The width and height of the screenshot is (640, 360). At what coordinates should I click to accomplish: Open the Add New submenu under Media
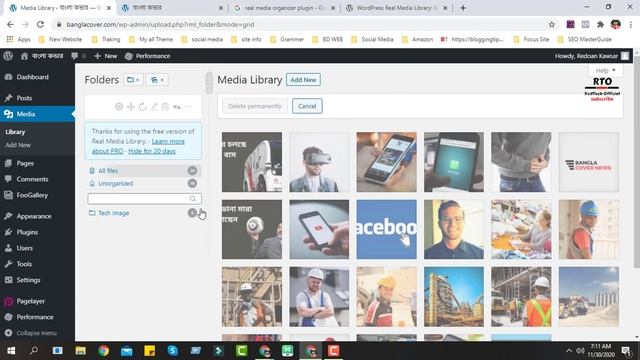18,145
